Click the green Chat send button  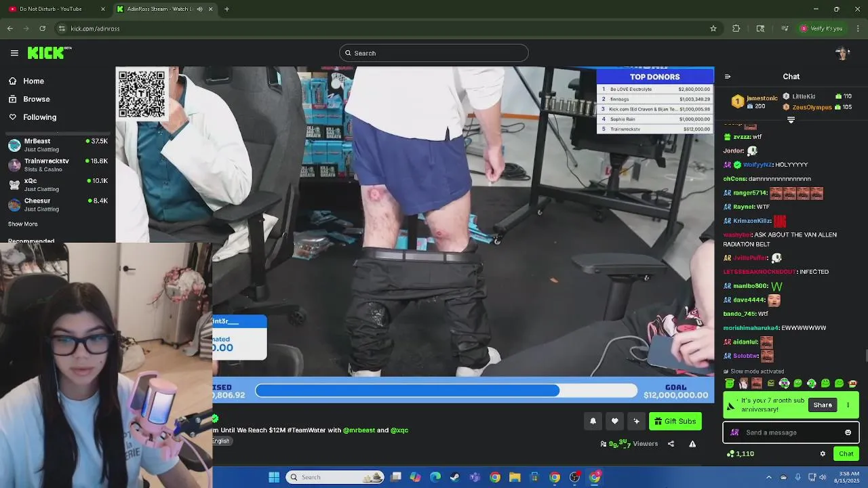[x=846, y=454]
